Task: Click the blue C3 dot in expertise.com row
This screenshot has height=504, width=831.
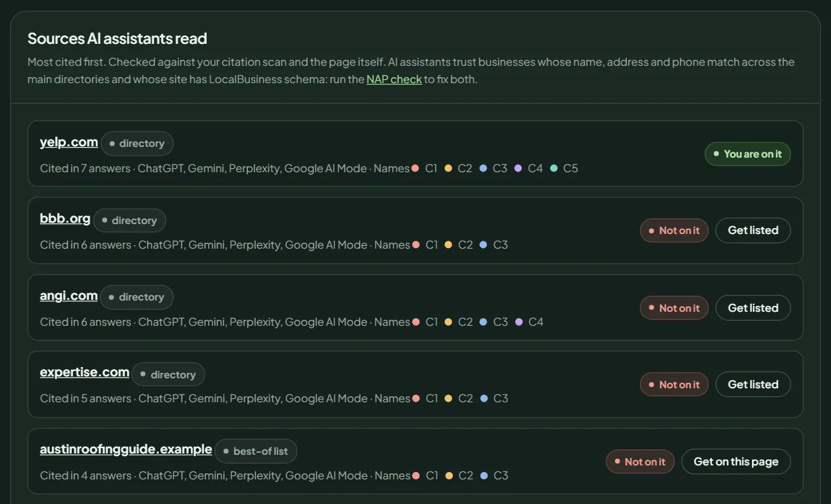Action: (484, 398)
